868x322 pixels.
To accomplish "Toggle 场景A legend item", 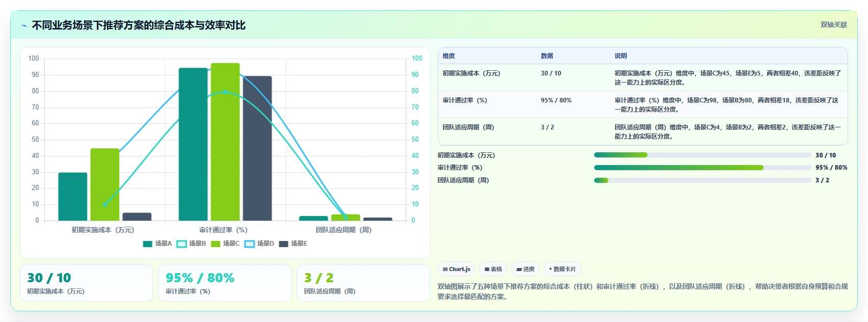I will (157, 244).
